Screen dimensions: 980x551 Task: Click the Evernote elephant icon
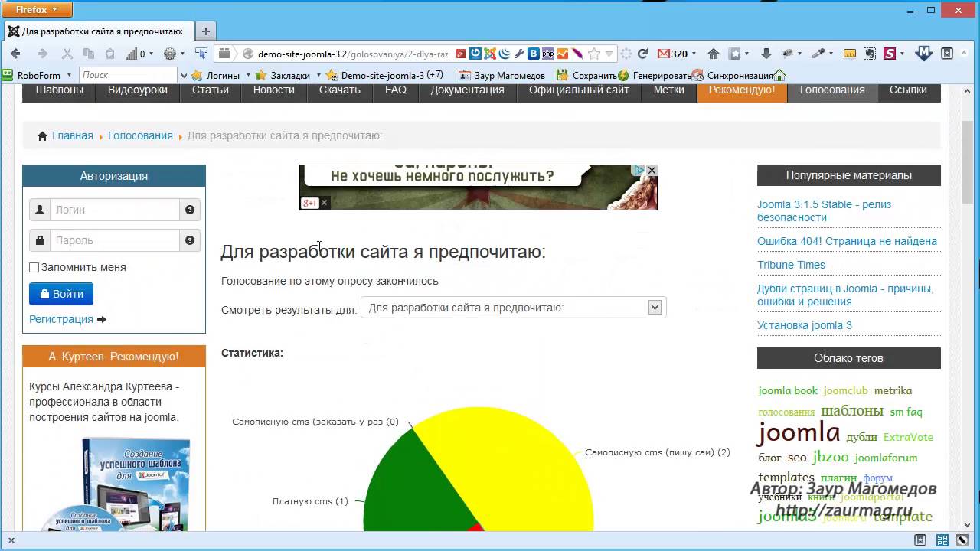(870, 54)
